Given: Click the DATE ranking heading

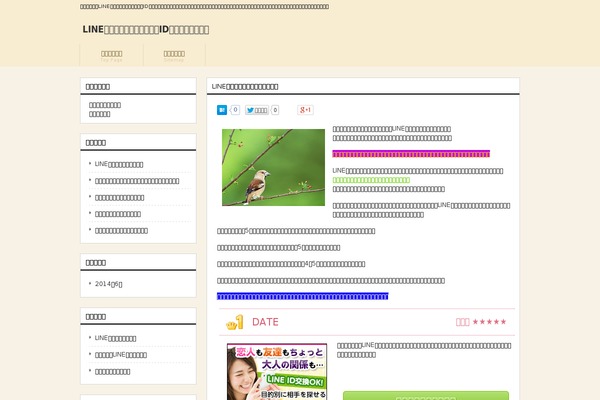Looking at the screenshot, I should 265,322.
